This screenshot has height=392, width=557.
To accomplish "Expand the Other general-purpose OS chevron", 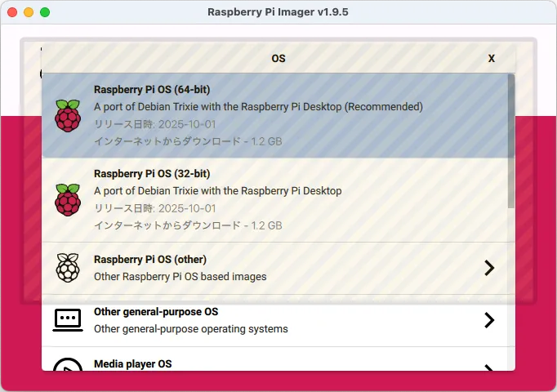I will [489, 320].
